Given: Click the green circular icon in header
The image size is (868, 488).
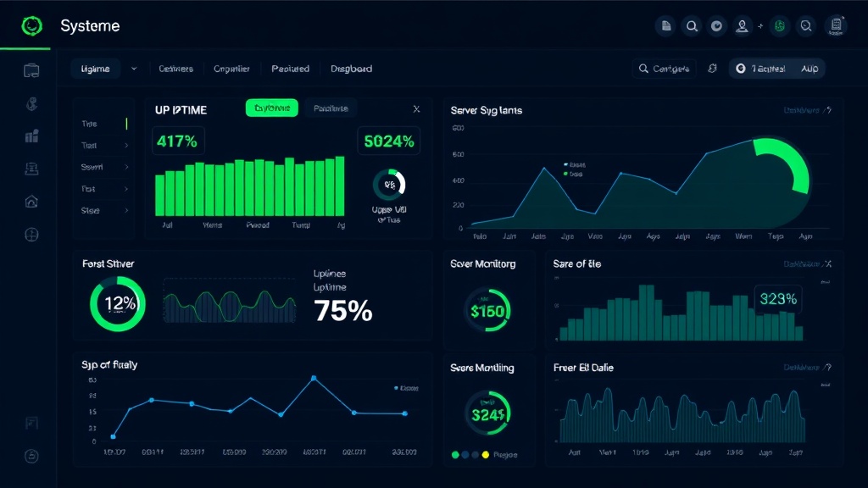Looking at the screenshot, I should tap(781, 26).
